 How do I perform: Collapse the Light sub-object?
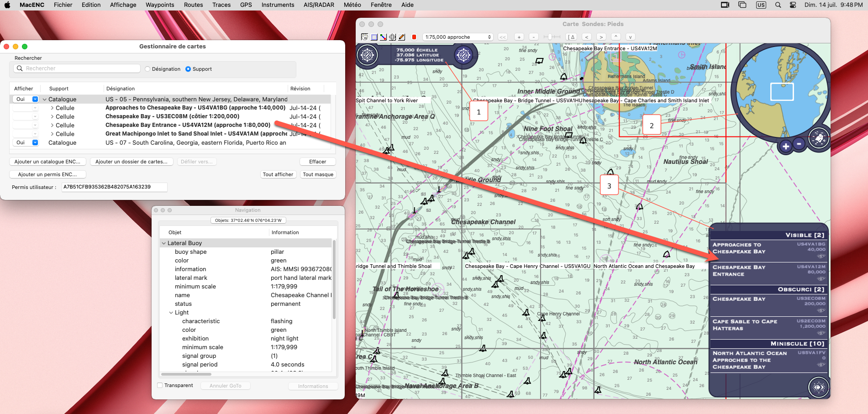[171, 313]
